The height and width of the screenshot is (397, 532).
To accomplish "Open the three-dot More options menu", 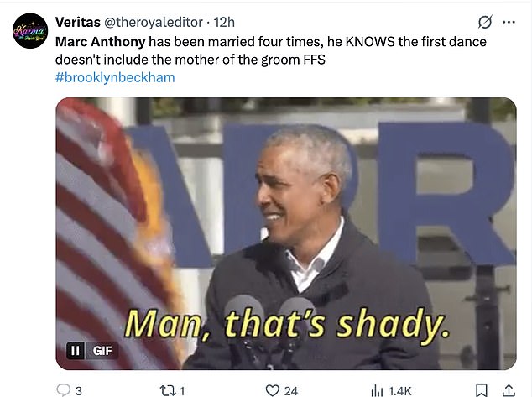I will (509, 22).
